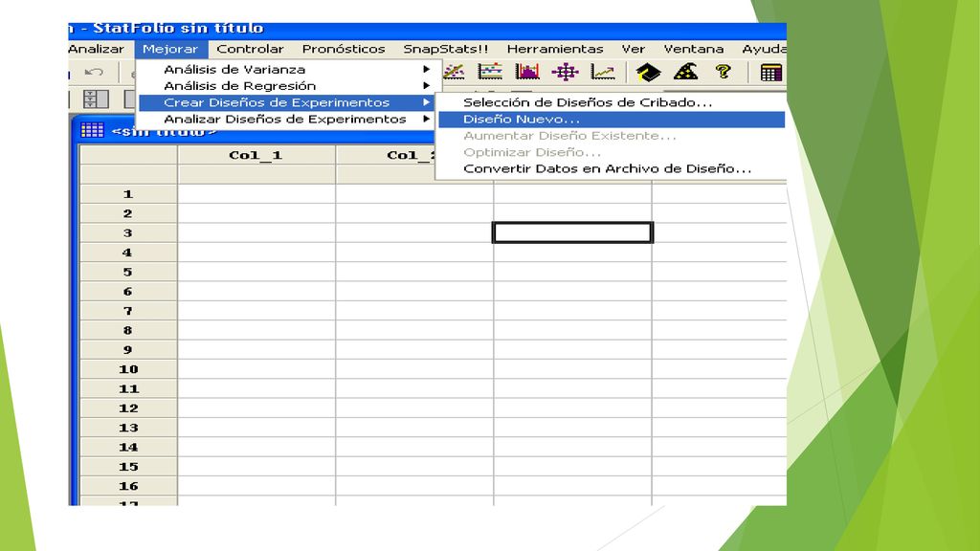Select row header 10
Screen dimensions: 980x551
128,369
